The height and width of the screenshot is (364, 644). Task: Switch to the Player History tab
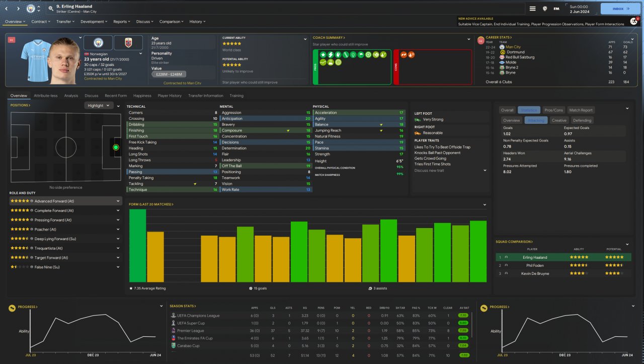point(170,96)
